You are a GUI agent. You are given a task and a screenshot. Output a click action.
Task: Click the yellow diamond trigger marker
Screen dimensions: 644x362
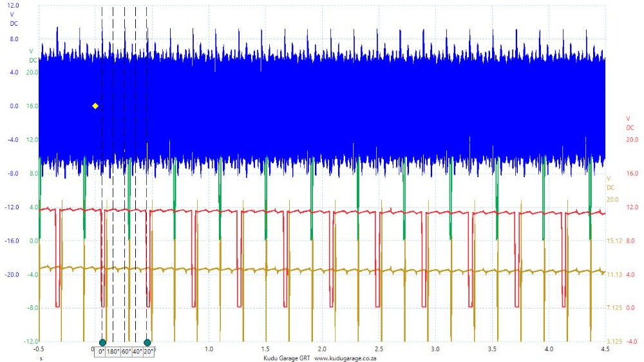(95, 106)
